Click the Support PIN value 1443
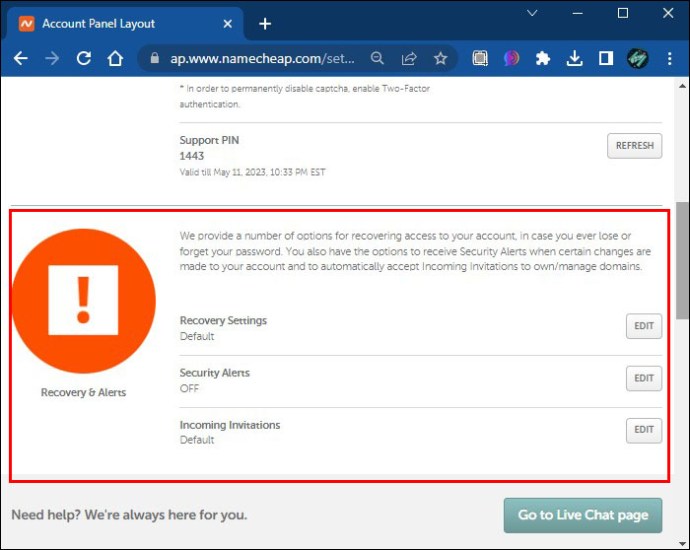The height and width of the screenshot is (550, 690). [192, 156]
